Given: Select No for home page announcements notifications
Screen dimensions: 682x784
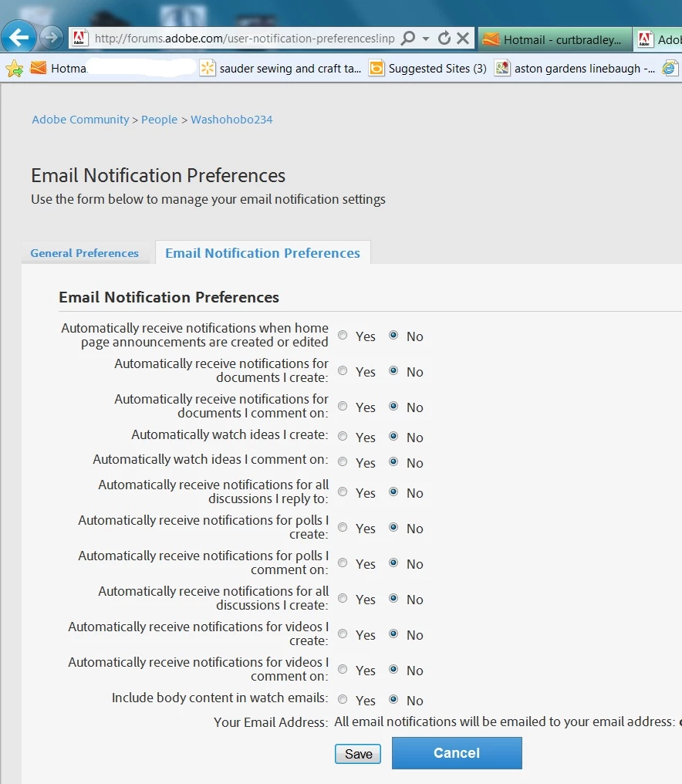Looking at the screenshot, I should coord(393,335).
